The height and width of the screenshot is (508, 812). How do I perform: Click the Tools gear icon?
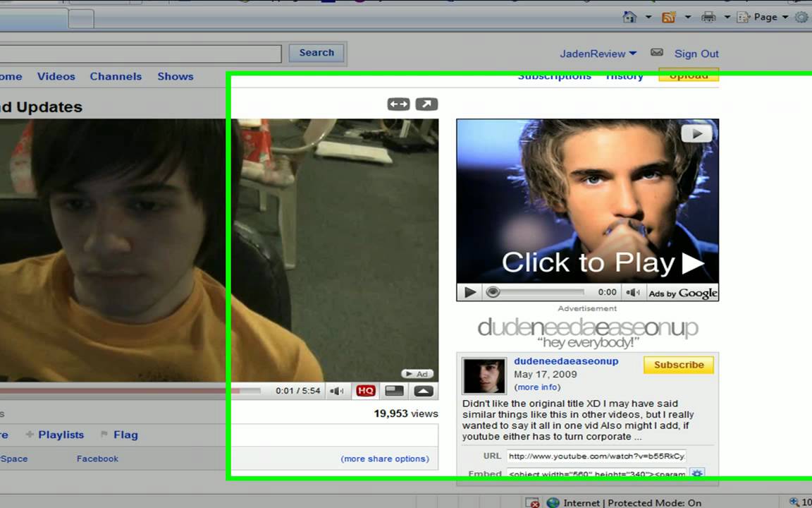click(x=802, y=17)
